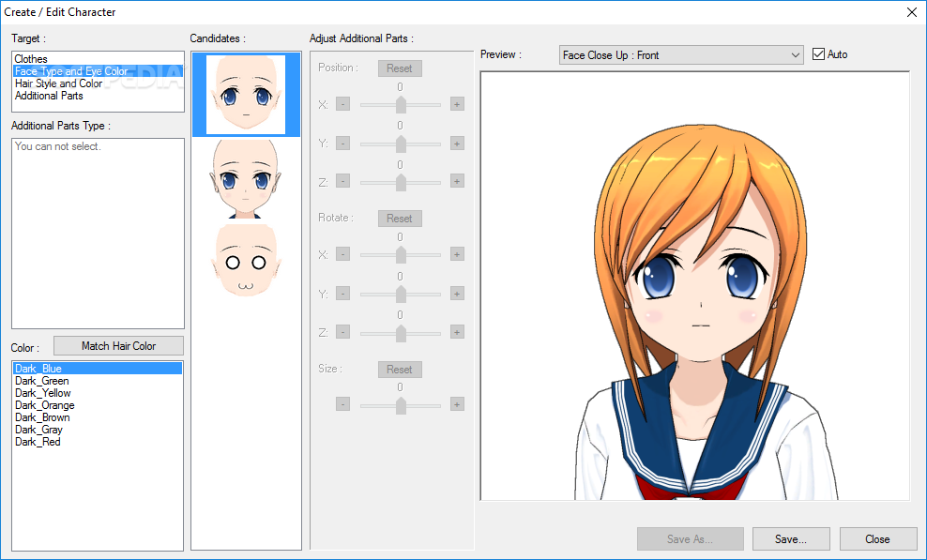Decrease Rotate X with minus button
This screenshot has width=927, height=560.
(x=342, y=254)
